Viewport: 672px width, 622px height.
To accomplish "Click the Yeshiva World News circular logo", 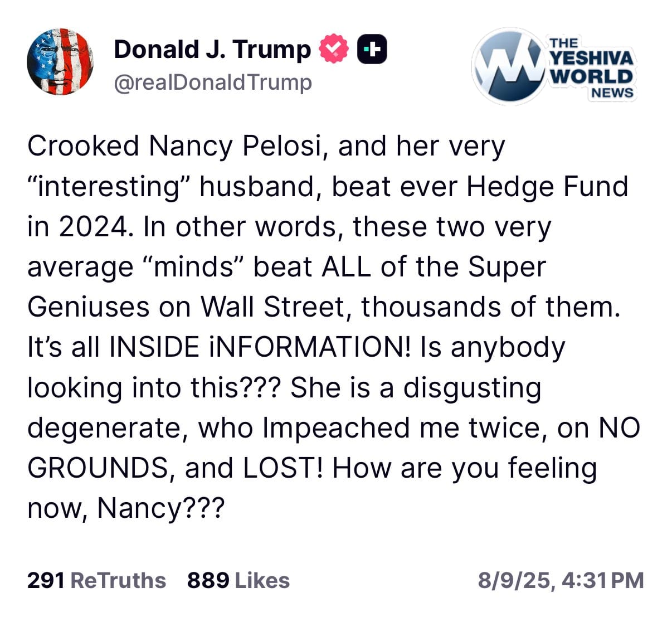I will pos(508,66).
